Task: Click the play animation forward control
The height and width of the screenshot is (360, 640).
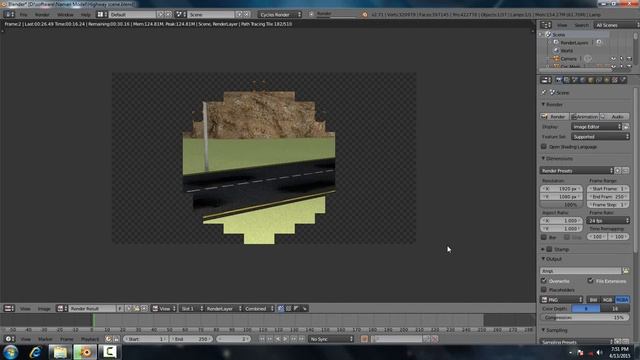Action: coord(285,339)
